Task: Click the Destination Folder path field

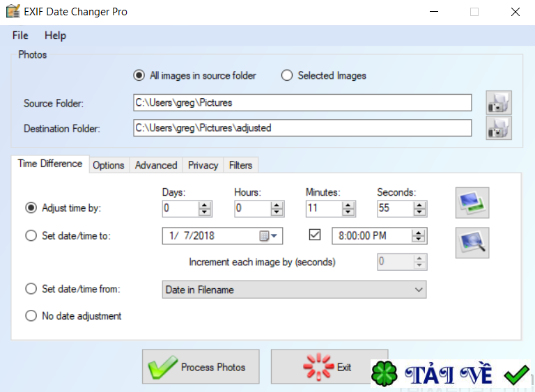Action: [302, 128]
